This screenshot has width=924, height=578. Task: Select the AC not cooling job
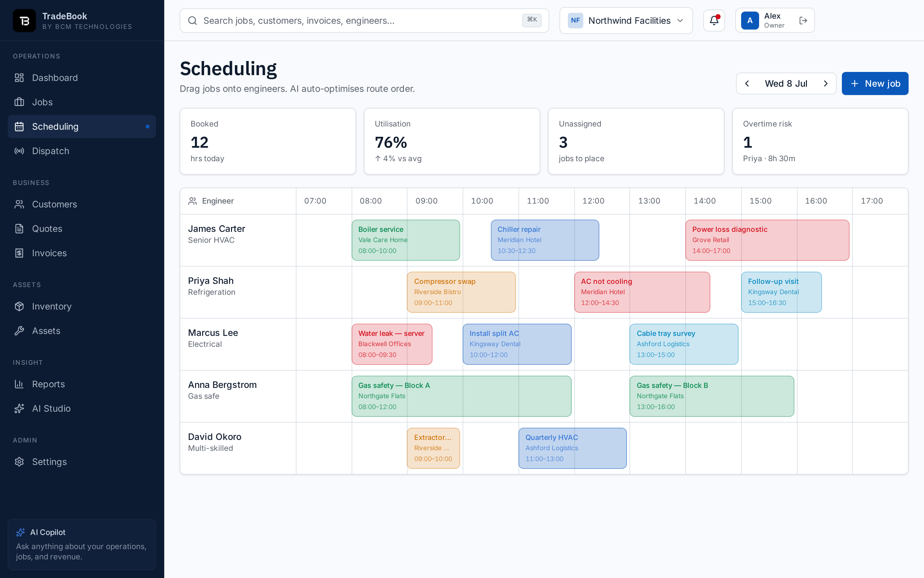pos(642,292)
